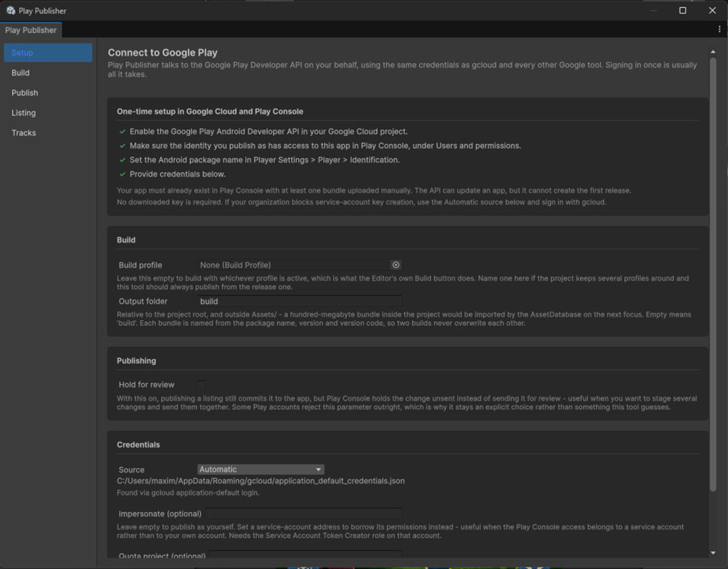Open the three-dot window options menu
This screenshot has height=569, width=728.
(719, 29)
